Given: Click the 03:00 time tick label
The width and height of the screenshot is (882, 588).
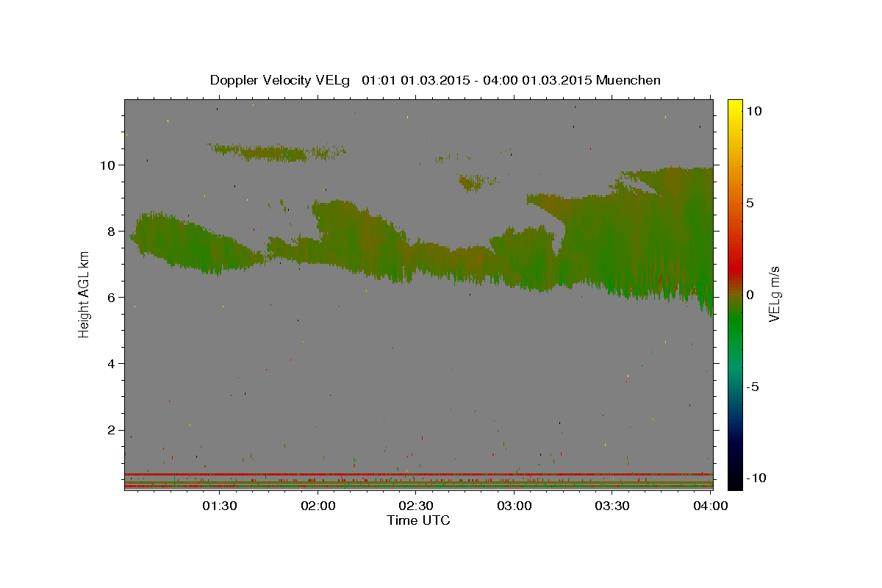Looking at the screenshot, I should [x=514, y=506].
